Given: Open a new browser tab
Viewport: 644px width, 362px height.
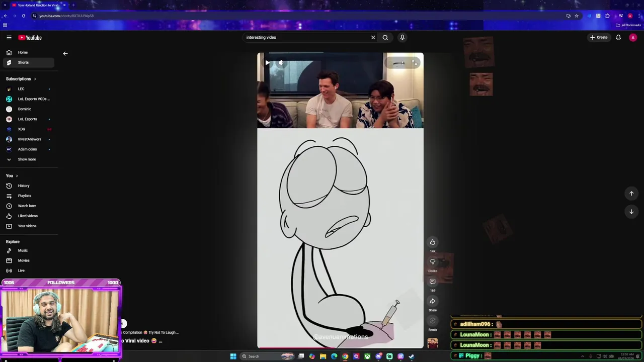Looking at the screenshot, I should click(73, 5).
